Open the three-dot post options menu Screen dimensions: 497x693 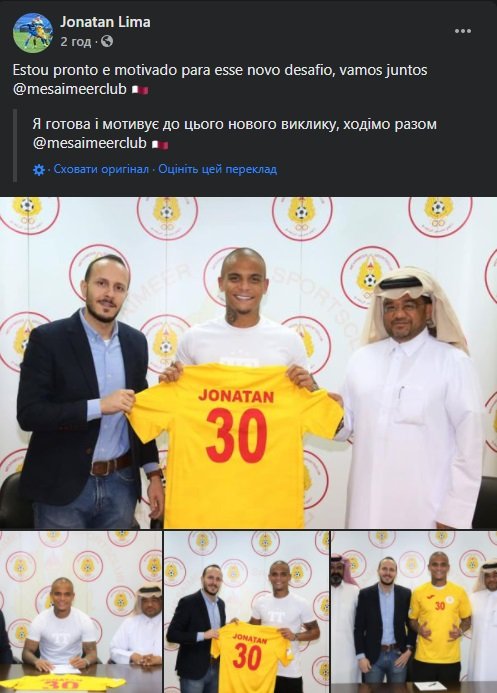(x=463, y=31)
